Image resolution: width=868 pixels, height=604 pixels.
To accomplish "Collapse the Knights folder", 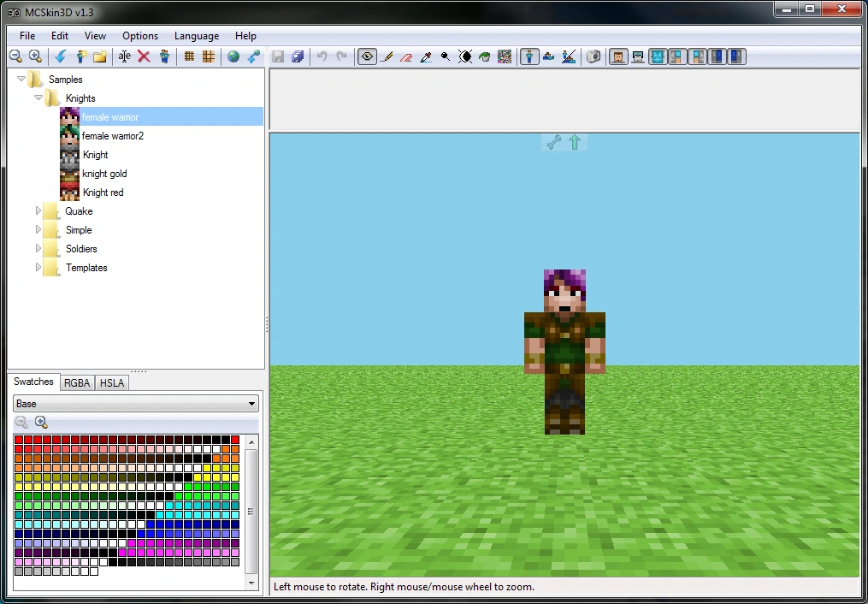I will click(x=38, y=98).
